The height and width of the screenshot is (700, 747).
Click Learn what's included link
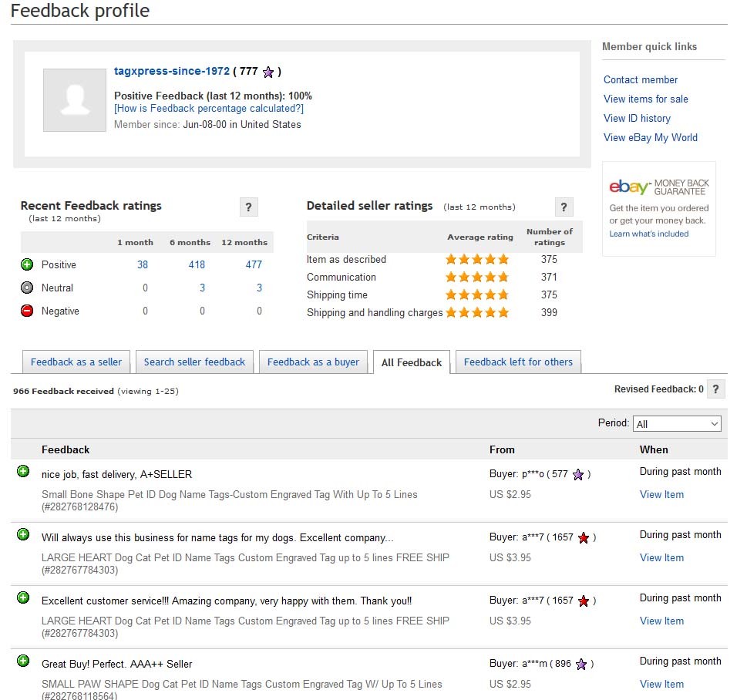click(x=648, y=234)
